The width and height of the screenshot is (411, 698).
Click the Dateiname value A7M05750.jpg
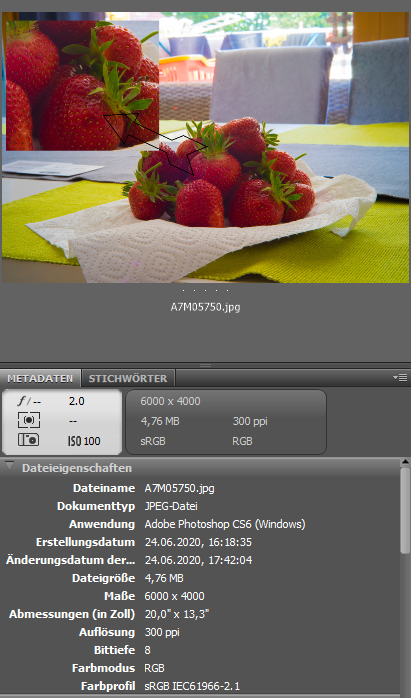point(179,488)
